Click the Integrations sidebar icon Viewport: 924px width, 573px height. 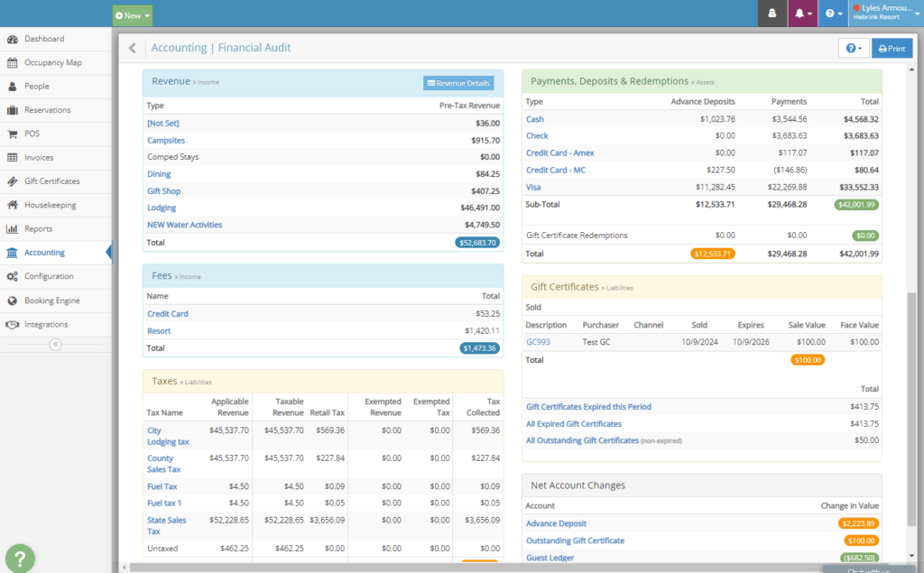13,324
